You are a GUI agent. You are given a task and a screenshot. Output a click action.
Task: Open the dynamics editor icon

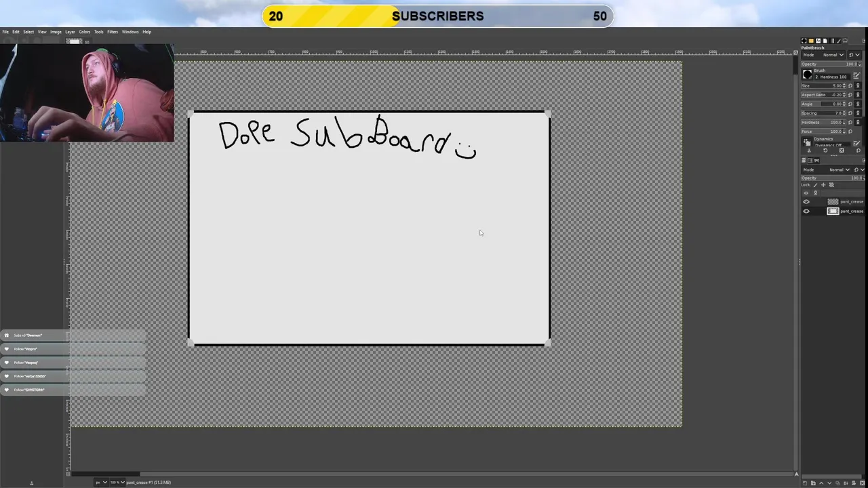pyautogui.click(x=856, y=143)
